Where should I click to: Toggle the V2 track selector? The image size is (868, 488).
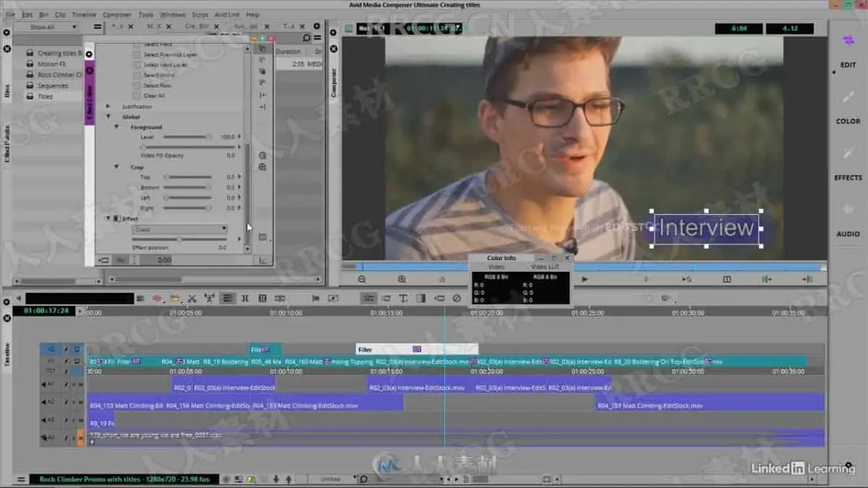click(51, 348)
